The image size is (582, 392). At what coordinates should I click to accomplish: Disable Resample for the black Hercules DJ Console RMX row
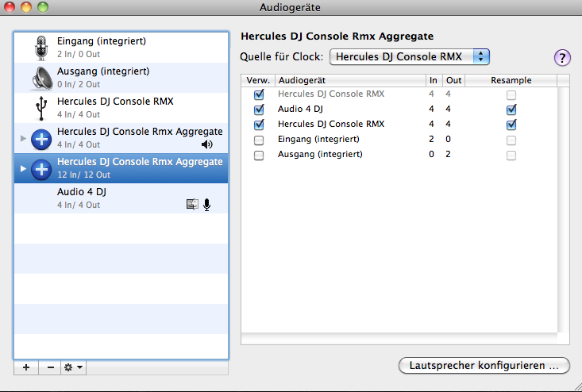click(511, 125)
